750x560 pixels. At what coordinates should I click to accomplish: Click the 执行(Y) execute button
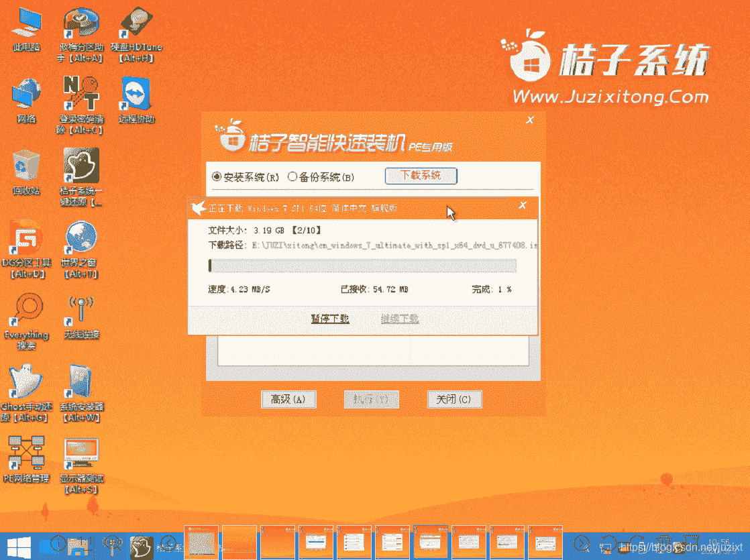[x=371, y=399]
